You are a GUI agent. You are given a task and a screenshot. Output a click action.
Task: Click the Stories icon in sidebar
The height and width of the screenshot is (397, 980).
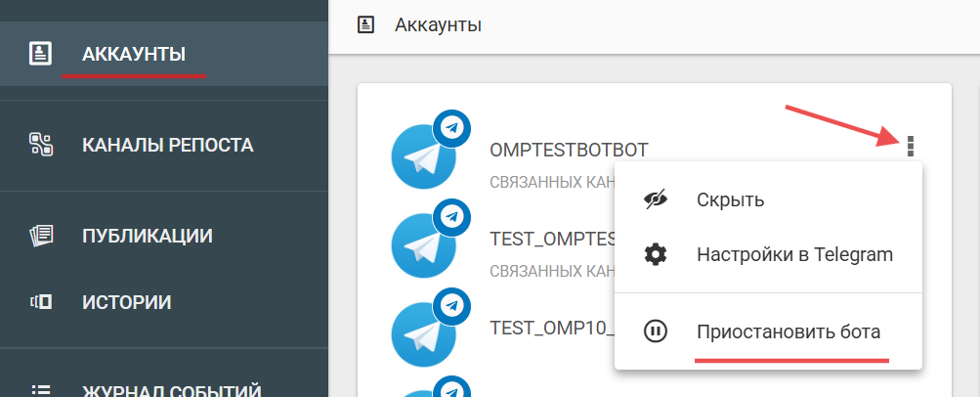tap(40, 302)
